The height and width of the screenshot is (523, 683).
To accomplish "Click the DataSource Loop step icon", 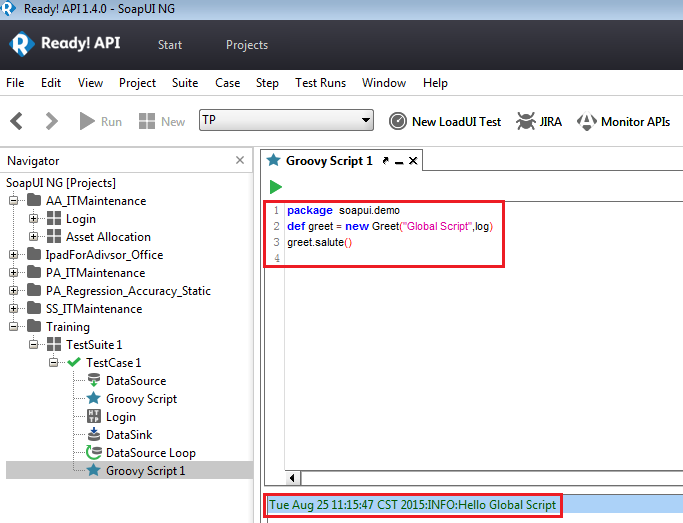I will point(94,452).
